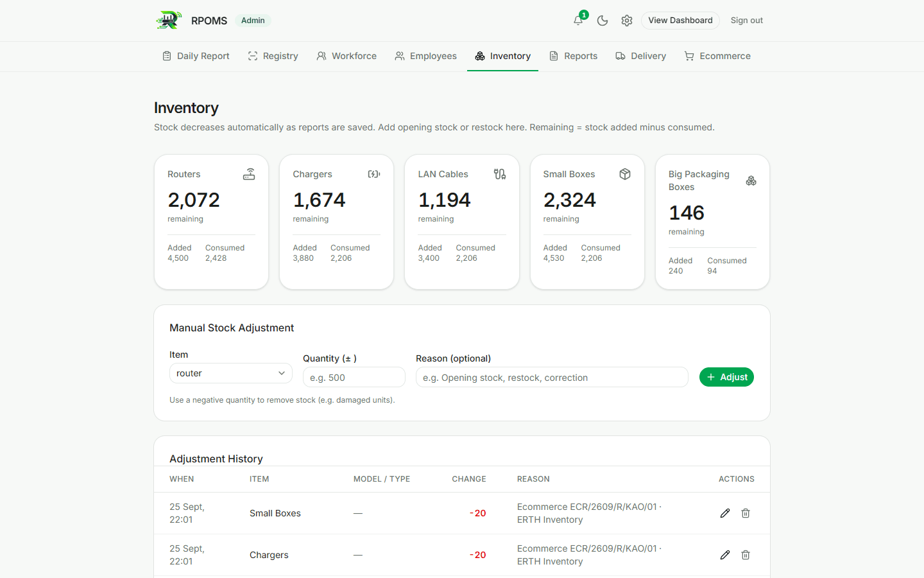924x578 pixels.
Task: Delete the Chargers adjustment row
Action: click(x=746, y=555)
